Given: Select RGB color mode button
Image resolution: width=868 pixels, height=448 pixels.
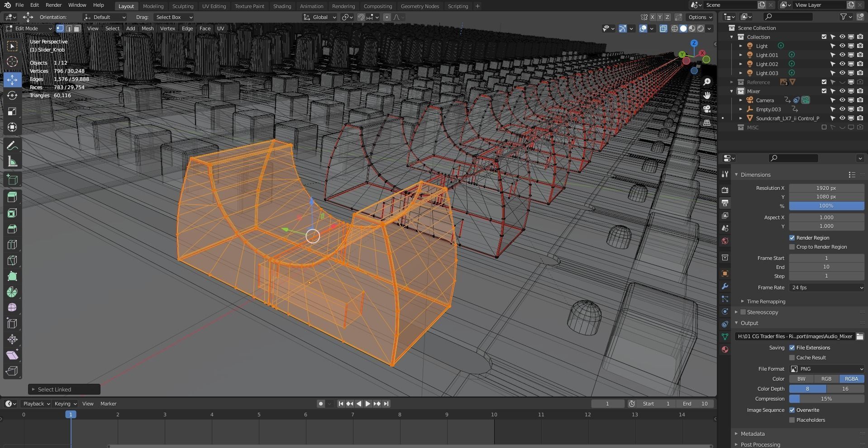Looking at the screenshot, I should pyautogui.click(x=826, y=379).
